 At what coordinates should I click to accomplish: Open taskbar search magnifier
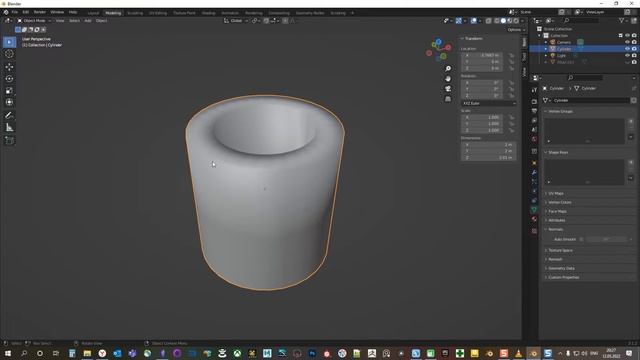[x=24, y=353]
